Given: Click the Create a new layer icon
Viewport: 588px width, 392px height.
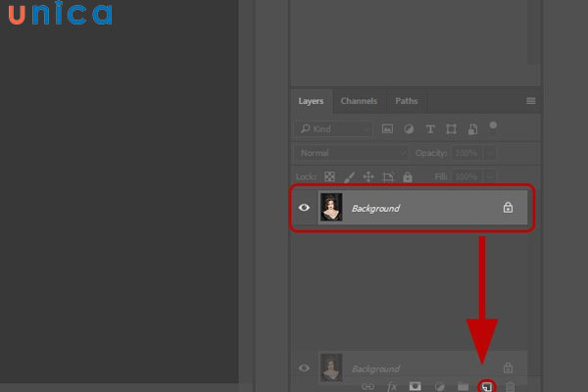Looking at the screenshot, I should tap(486, 386).
